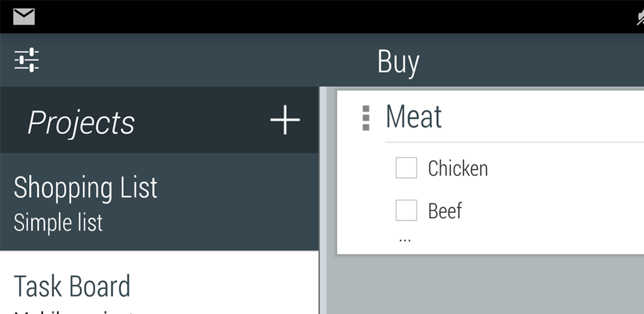Check the Beef checkbox

click(406, 210)
